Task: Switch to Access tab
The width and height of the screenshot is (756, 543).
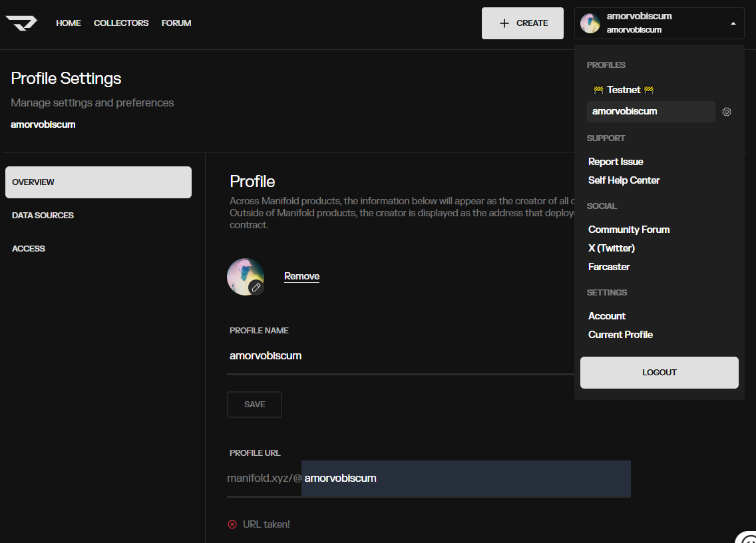Action: (x=29, y=249)
